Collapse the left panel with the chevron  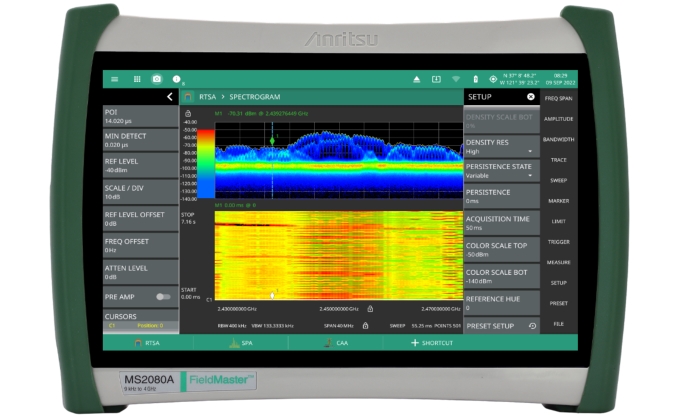click(x=169, y=97)
